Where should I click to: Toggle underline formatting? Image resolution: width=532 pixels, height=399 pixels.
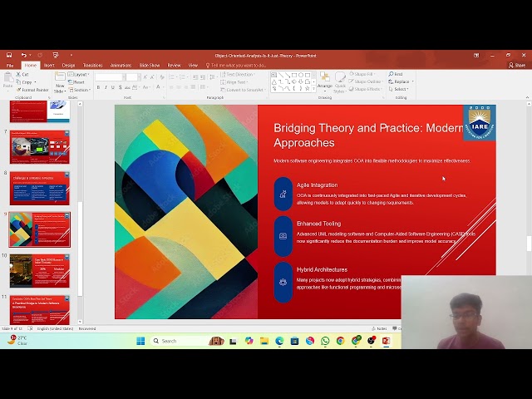pyautogui.click(x=113, y=87)
